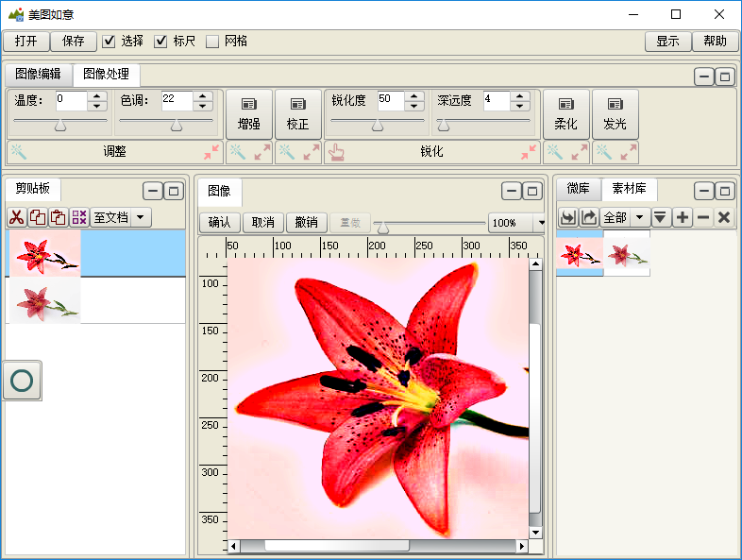
Task: Open the 至文档 dropdown arrow
Action: (x=141, y=218)
